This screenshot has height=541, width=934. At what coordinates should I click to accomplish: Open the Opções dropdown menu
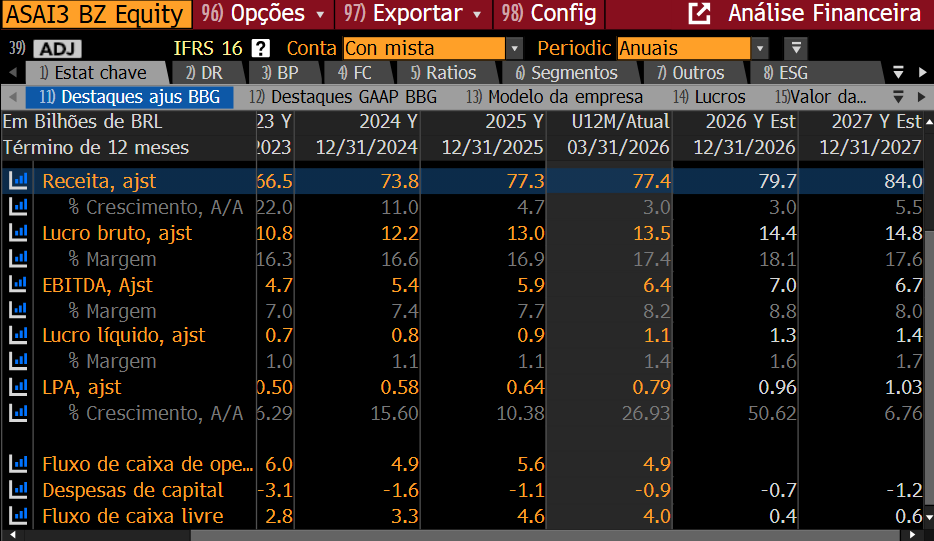[x=263, y=14]
